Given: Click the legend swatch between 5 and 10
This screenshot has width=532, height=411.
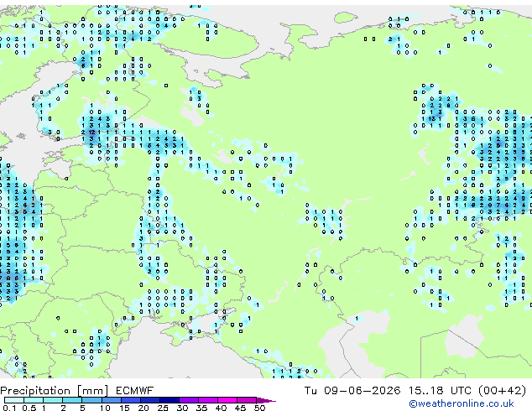Looking at the screenshot, I should coord(91,400).
